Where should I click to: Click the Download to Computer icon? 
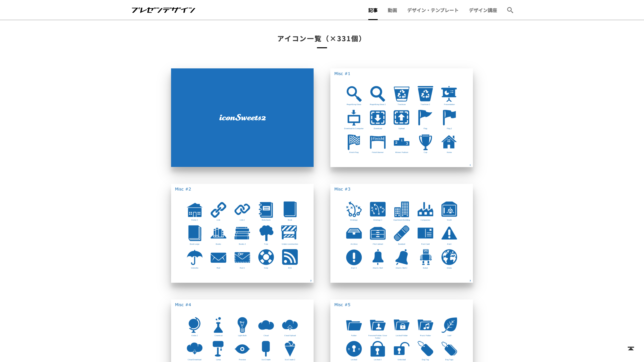(x=354, y=118)
